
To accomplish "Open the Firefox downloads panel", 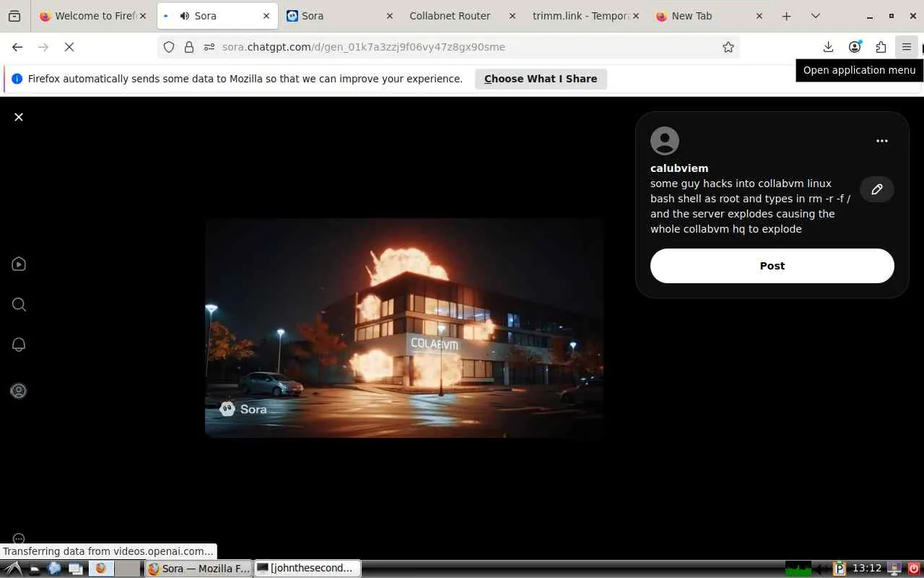I will [x=829, y=47].
